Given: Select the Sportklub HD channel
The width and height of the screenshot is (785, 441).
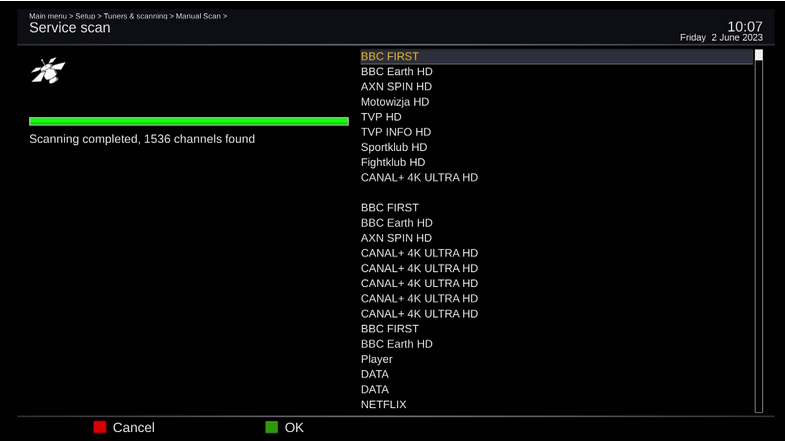Looking at the screenshot, I should pos(394,147).
